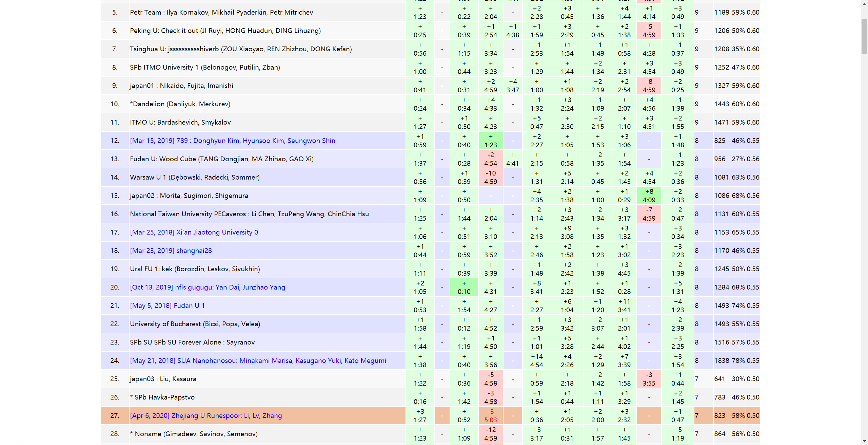Click Peking U rejected -5 4:59 cell

pyautogui.click(x=649, y=31)
